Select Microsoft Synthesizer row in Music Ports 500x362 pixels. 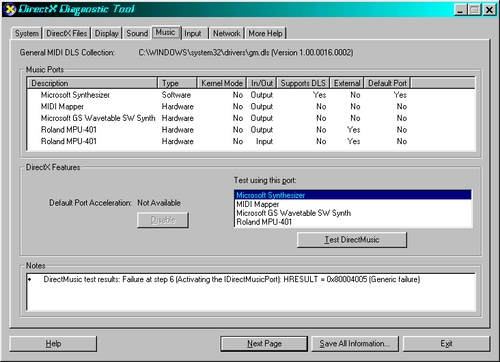click(x=251, y=95)
